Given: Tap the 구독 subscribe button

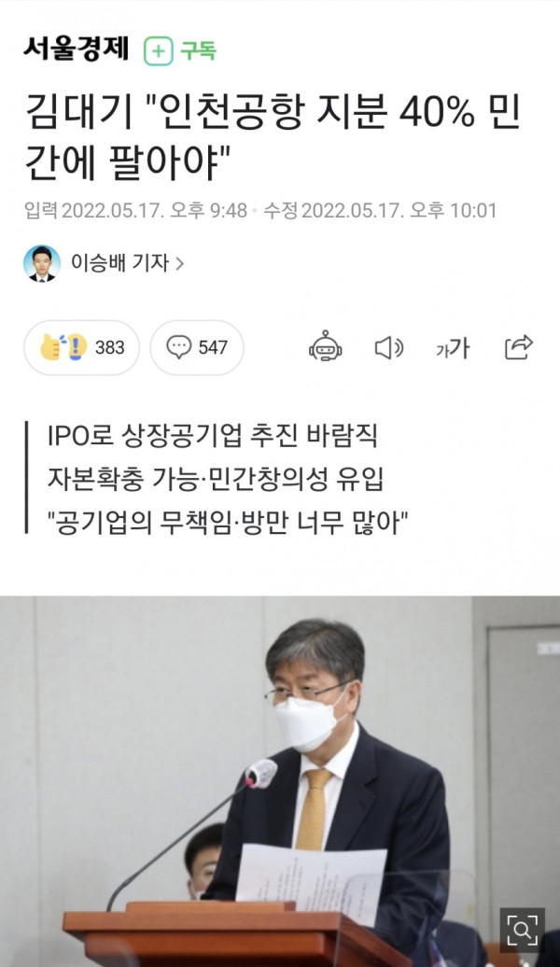Looking at the screenshot, I should pyautogui.click(x=180, y=50).
